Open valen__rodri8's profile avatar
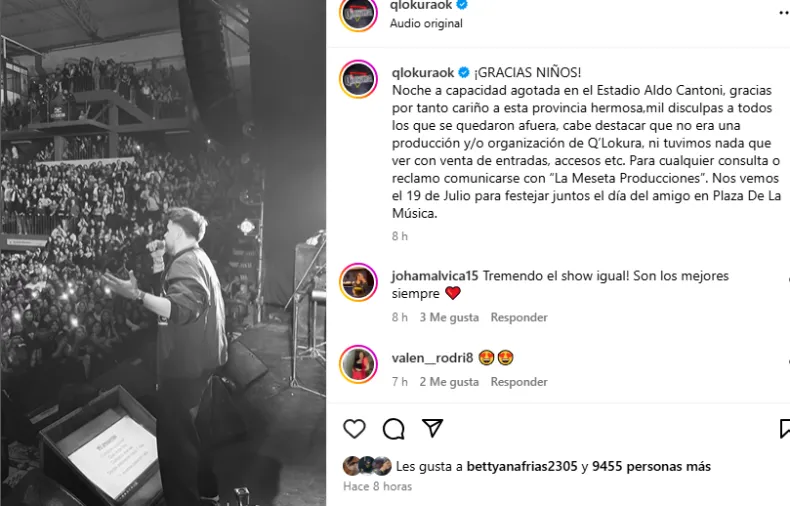The image size is (790, 506). tap(358, 364)
